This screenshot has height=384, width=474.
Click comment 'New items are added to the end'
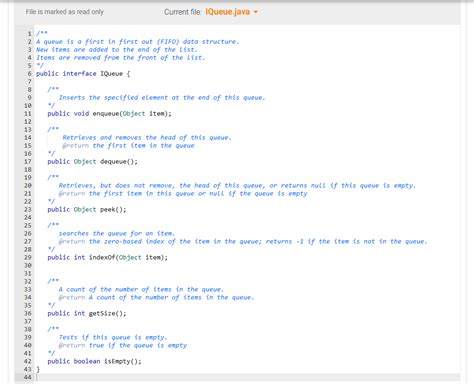tap(117, 50)
